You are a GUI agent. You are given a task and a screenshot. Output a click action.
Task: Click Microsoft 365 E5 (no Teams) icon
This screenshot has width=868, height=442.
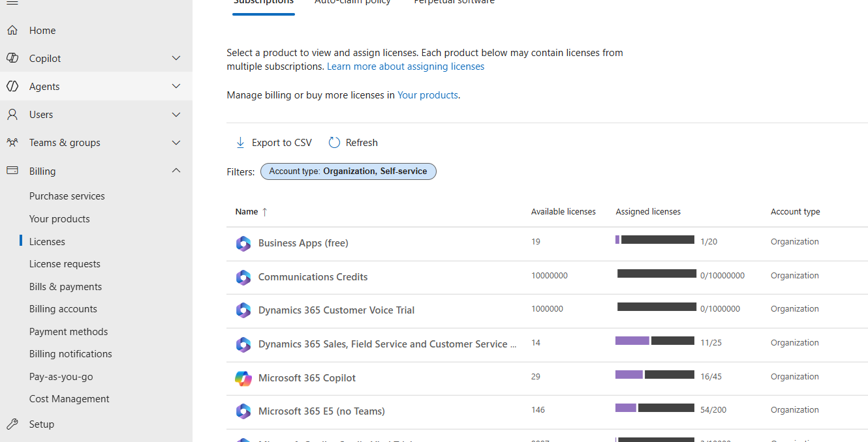(x=243, y=411)
